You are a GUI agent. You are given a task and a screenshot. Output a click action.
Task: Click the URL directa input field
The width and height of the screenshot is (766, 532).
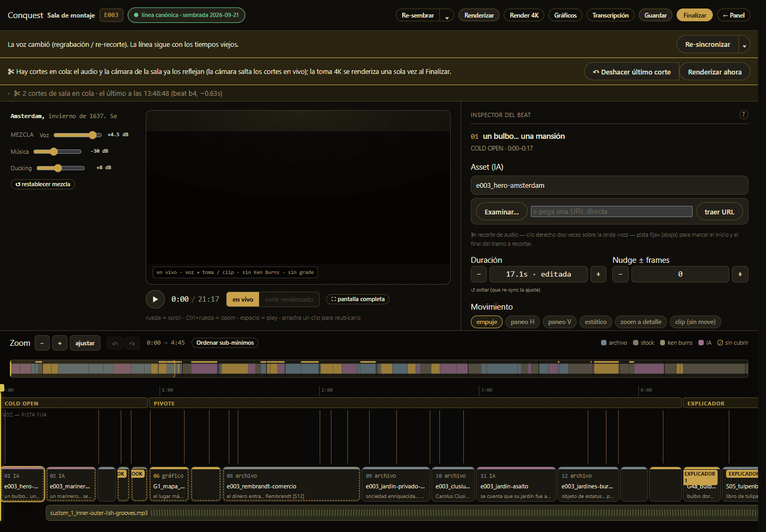612,212
